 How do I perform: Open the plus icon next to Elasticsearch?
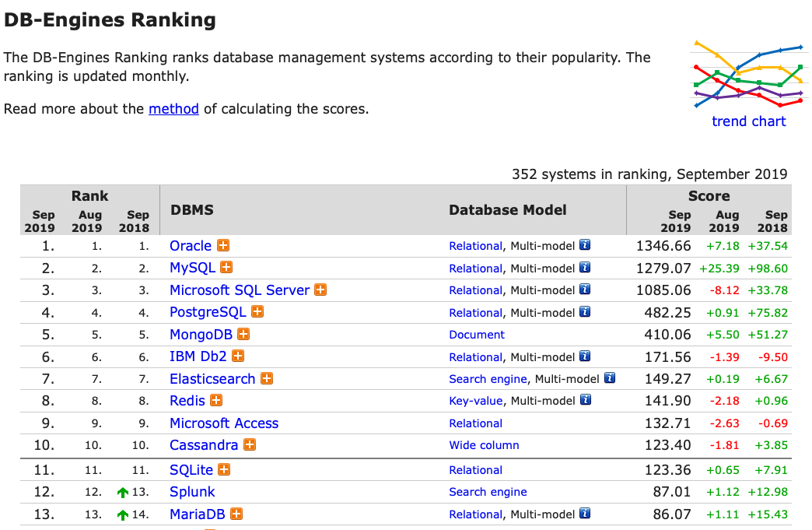pos(267,379)
